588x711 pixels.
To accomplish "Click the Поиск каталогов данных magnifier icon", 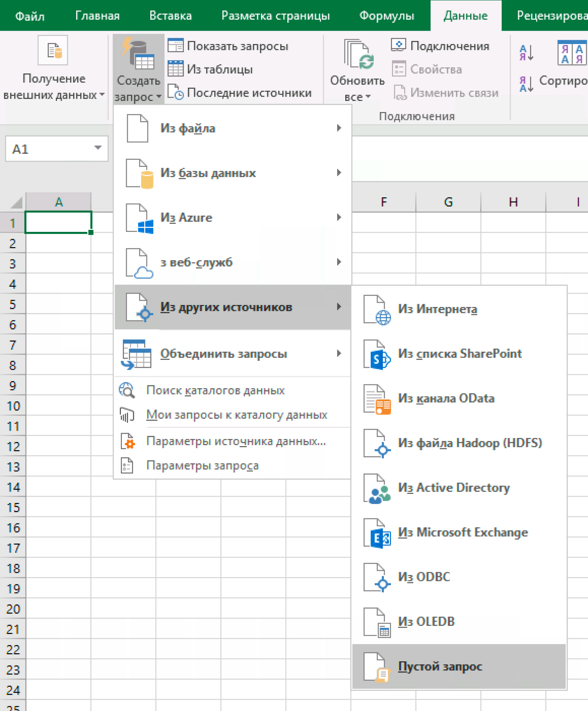I will point(127,390).
